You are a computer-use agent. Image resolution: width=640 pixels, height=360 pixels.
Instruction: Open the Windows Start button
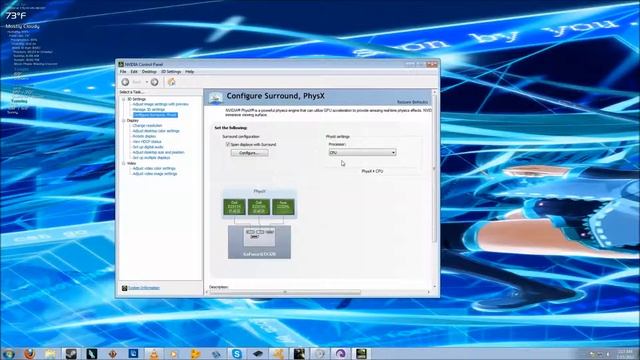8,354
